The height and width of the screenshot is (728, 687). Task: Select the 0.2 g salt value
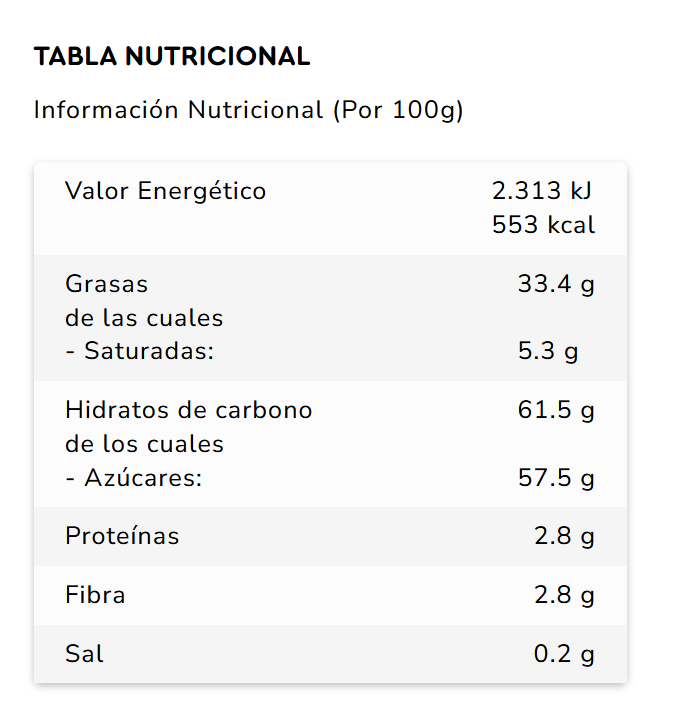564,654
